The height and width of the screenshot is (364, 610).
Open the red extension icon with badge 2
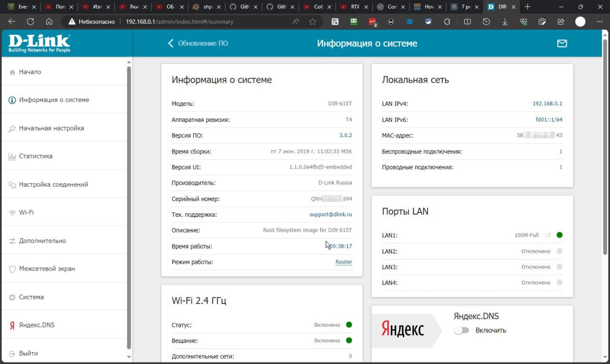(373, 22)
